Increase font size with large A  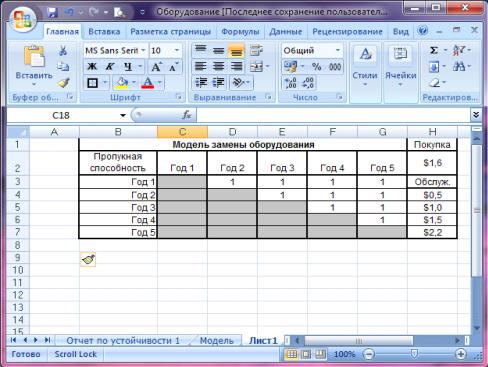156,67
